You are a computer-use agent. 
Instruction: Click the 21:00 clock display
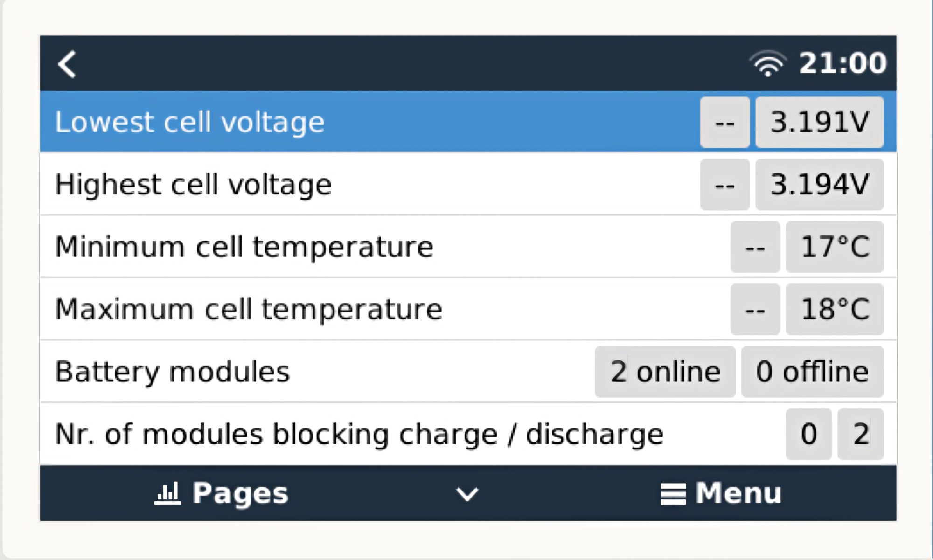(x=842, y=63)
